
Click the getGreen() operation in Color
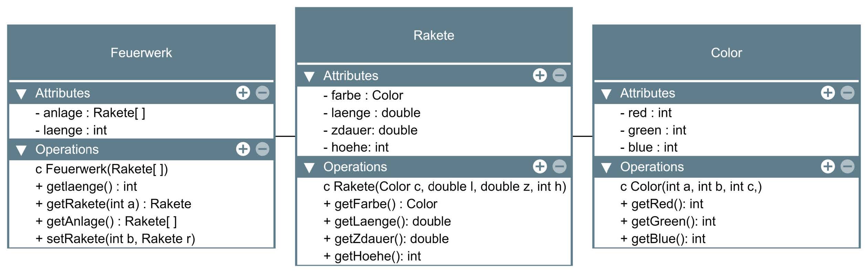click(668, 221)
